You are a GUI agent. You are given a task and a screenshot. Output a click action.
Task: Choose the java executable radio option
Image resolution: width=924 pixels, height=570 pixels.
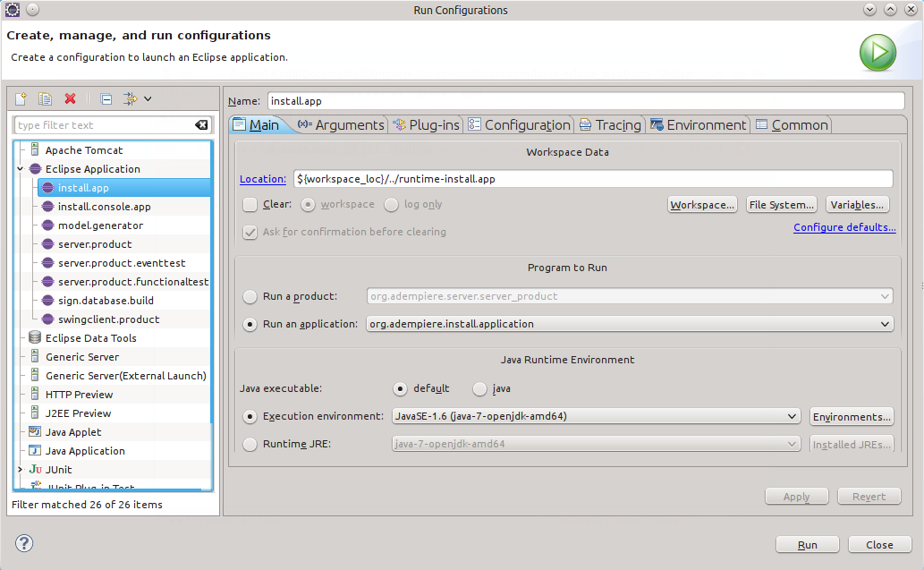tap(479, 389)
